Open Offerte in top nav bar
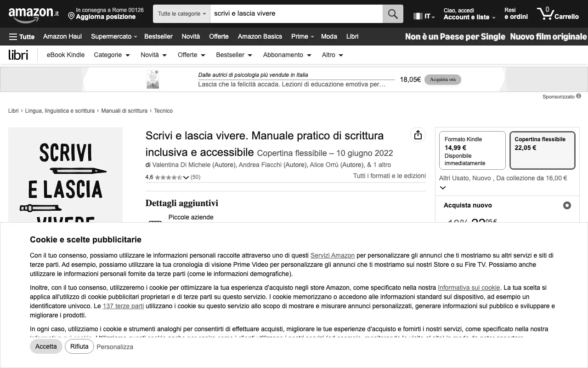The width and height of the screenshot is (588, 368). point(219,36)
